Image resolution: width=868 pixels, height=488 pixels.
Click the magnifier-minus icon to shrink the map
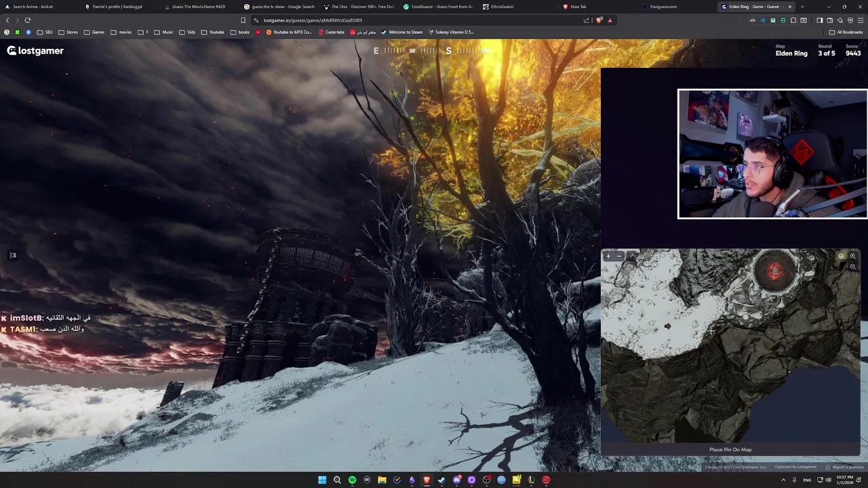[x=853, y=266]
